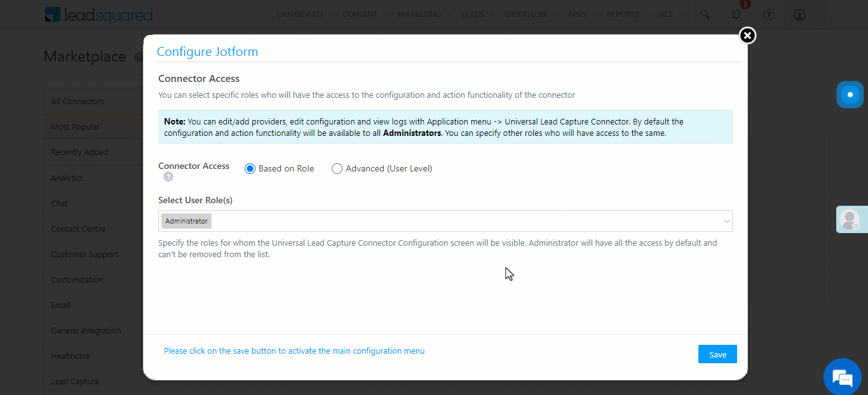Image resolution: width=868 pixels, height=395 pixels.
Task: Open the MARKETING menu
Action: [x=419, y=14]
